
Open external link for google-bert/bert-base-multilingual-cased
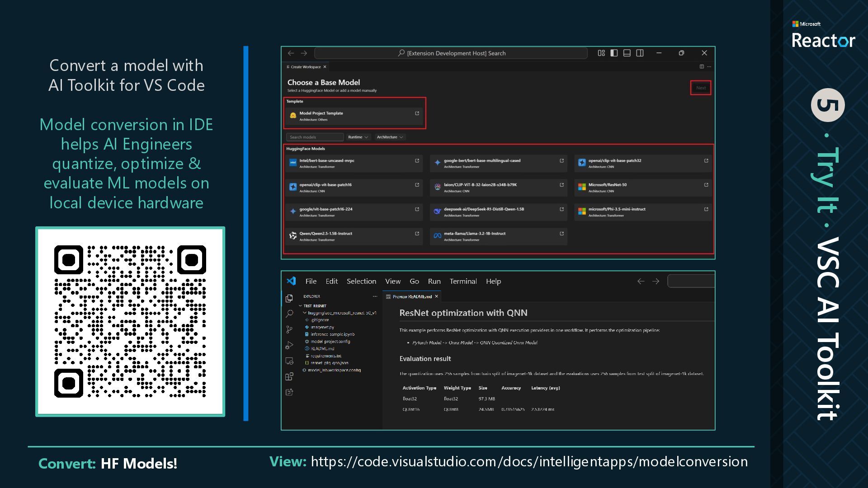561,161
